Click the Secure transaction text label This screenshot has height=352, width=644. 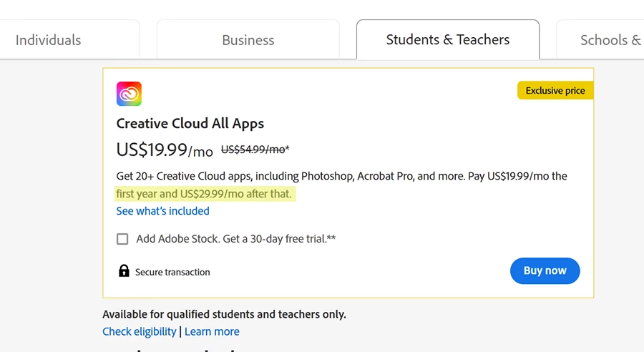172,272
